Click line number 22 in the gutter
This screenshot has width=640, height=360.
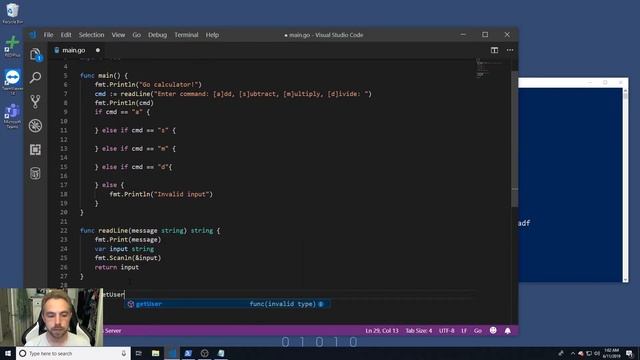[64, 231]
